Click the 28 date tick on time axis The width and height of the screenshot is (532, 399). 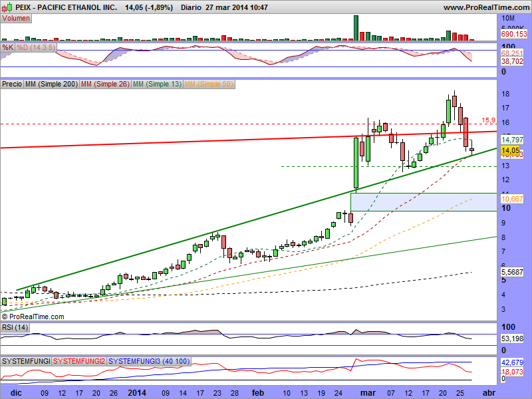(x=235, y=393)
